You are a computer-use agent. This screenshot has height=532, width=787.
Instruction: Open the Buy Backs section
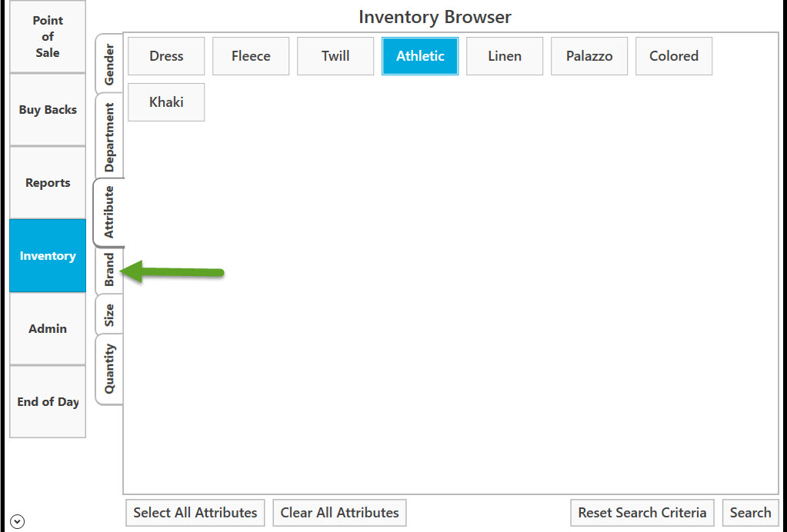pos(48,110)
